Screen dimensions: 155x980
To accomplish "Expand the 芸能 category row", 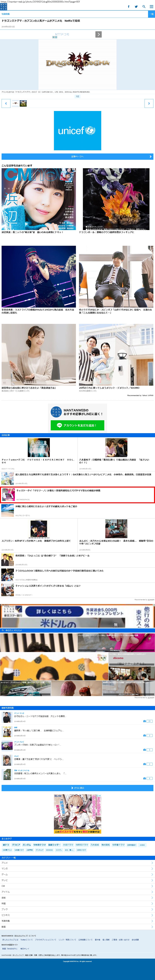I will click(x=78, y=897).
